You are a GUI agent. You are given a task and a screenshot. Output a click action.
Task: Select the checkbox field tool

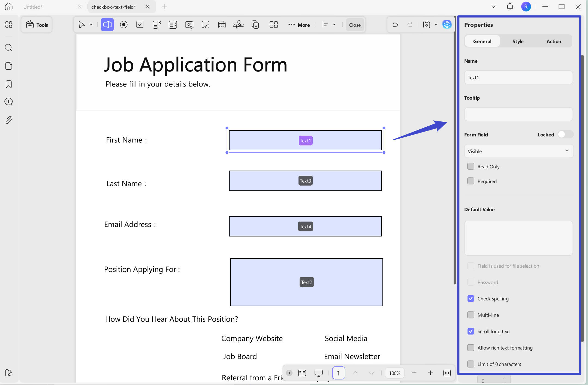pyautogui.click(x=140, y=25)
